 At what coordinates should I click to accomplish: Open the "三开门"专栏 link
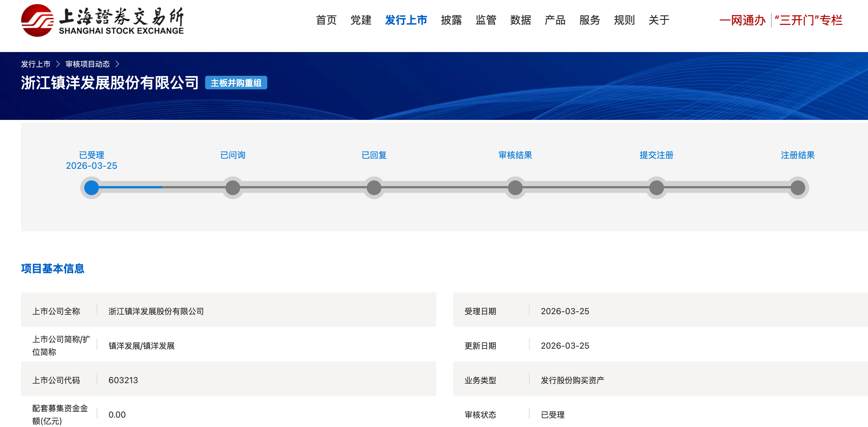(x=808, y=20)
